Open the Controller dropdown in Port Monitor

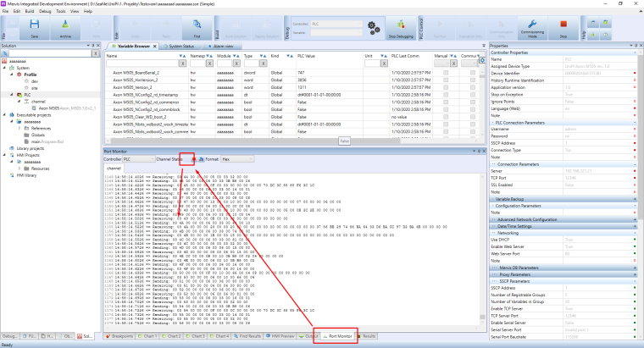point(139,158)
